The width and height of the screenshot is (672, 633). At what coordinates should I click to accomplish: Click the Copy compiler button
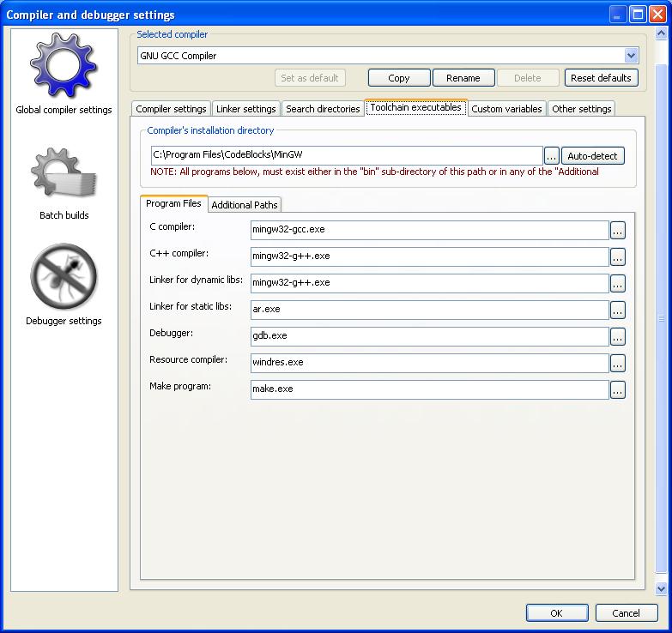click(399, 78)
